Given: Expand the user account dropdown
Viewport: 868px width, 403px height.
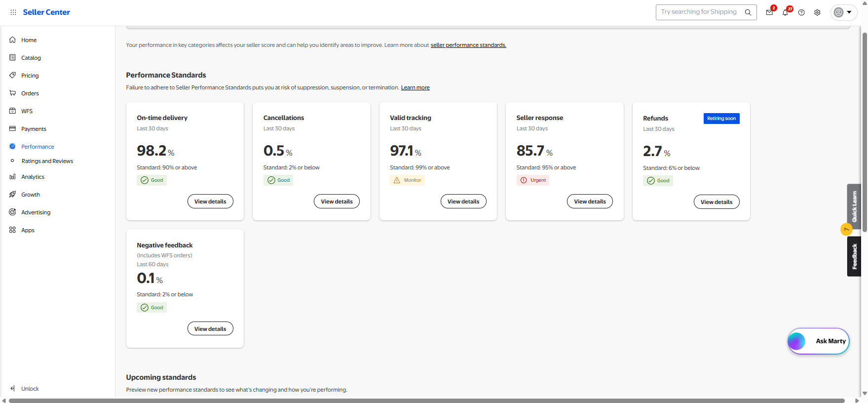Looking at the screenshot, I should 843,12.
